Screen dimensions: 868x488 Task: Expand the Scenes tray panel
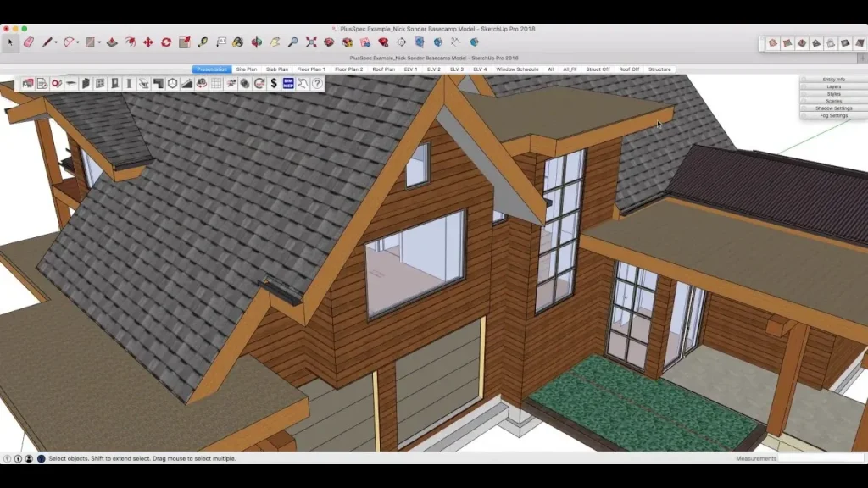(x=834, y=102)
